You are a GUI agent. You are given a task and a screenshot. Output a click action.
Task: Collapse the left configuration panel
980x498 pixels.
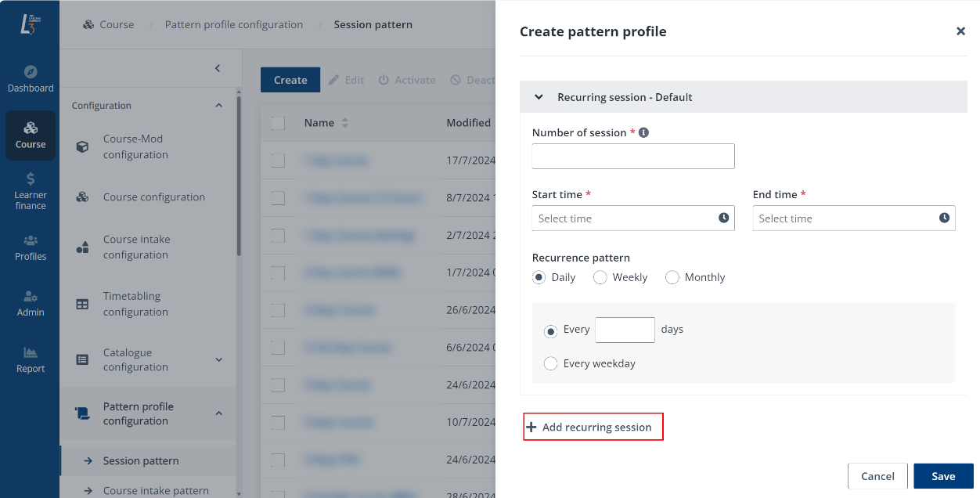[218, 68]
